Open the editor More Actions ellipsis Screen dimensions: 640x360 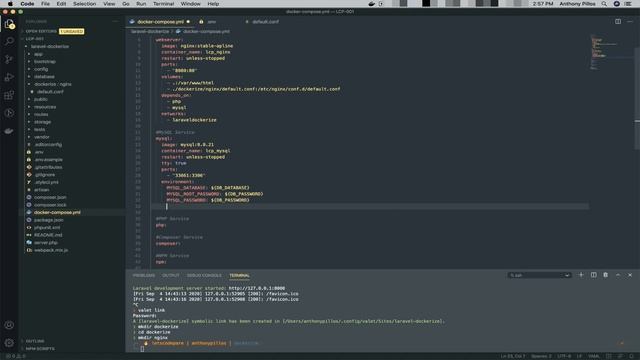point(630,22)
